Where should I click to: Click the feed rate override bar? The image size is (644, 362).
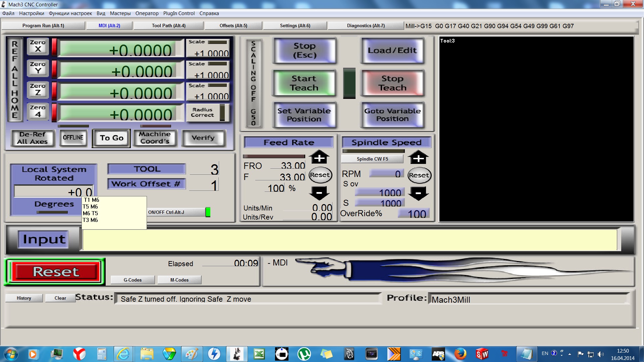pos(274,156)
